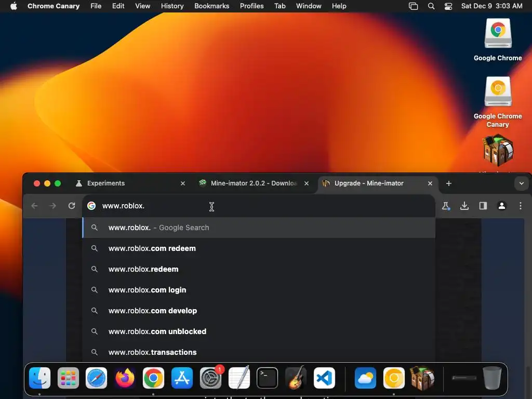The height and width of the screenshot is (399, 532).
Task: Open the Window menu
Action: [309, 6]
